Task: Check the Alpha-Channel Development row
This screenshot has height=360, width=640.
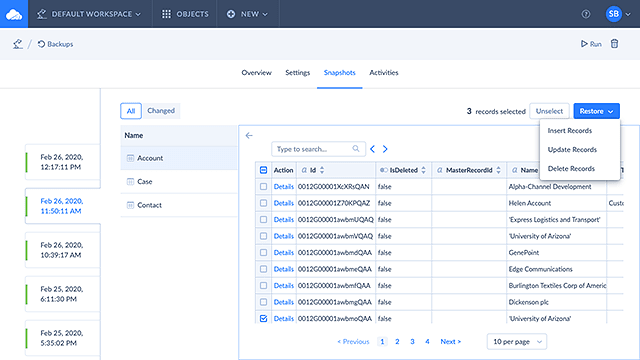Action: tap(263, 187)
